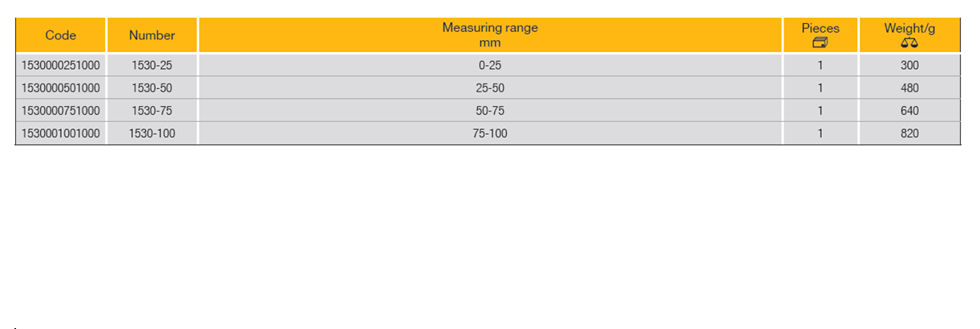Select the 75-100 measuring range cell
The height and width of the screenshot is (329, 980).
coord(490,134)
